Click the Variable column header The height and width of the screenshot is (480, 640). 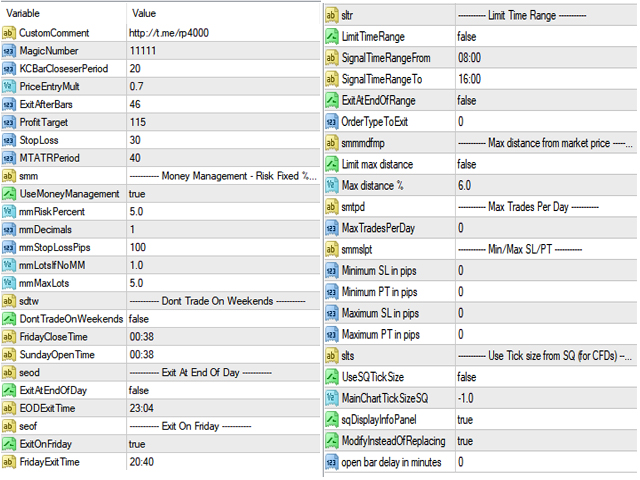click(x=23, y=13)
